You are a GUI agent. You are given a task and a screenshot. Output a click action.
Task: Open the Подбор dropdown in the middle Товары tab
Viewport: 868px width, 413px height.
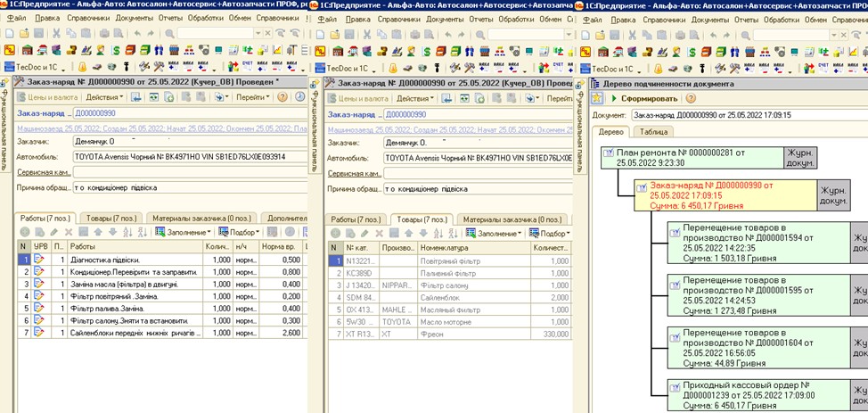556,233
